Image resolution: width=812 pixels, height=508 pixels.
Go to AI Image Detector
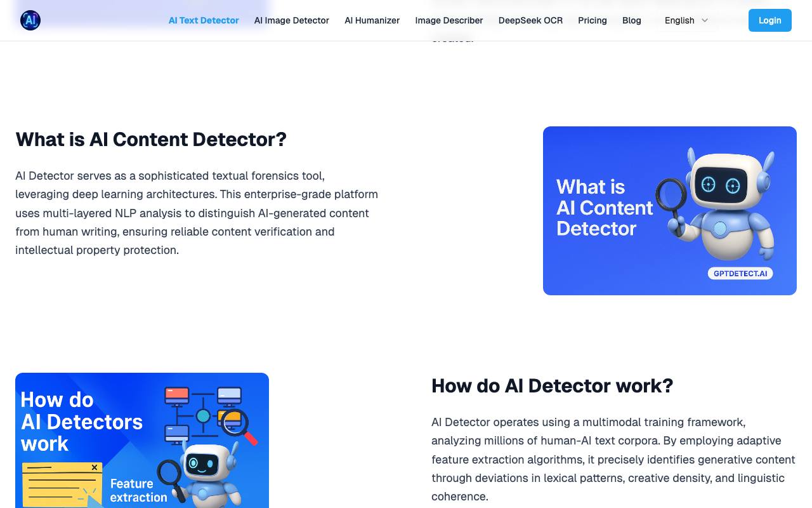tap(292, 20)
